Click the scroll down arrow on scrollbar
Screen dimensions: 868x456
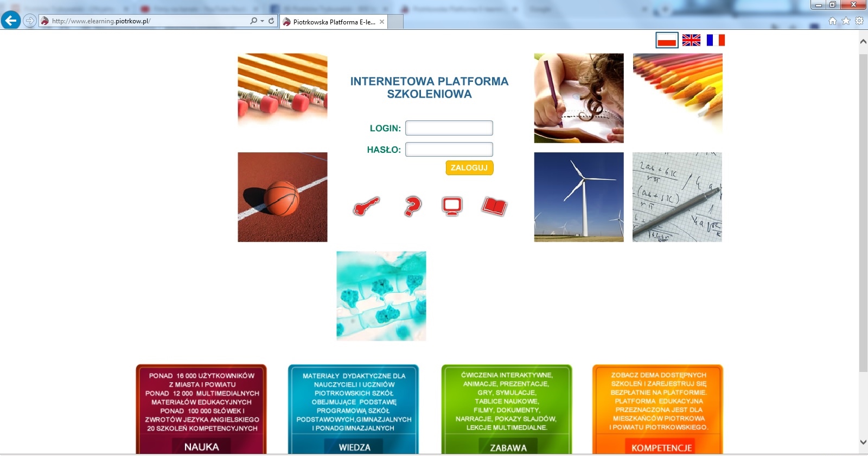click(x=863, y=442)
